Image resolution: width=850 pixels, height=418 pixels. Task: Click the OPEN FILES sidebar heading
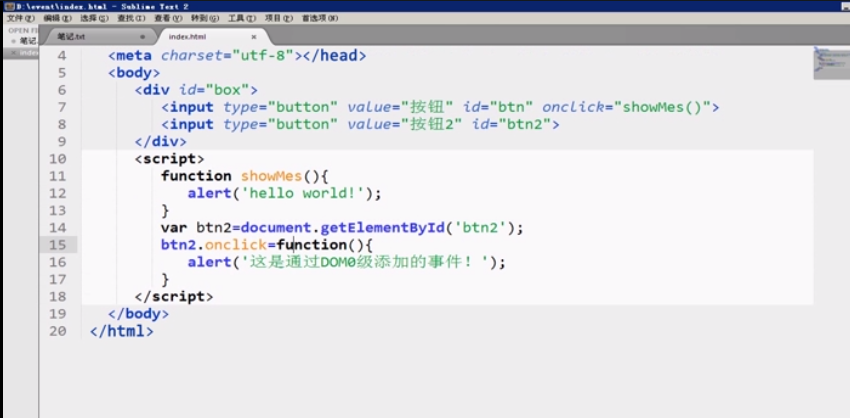tap(23, 30)
